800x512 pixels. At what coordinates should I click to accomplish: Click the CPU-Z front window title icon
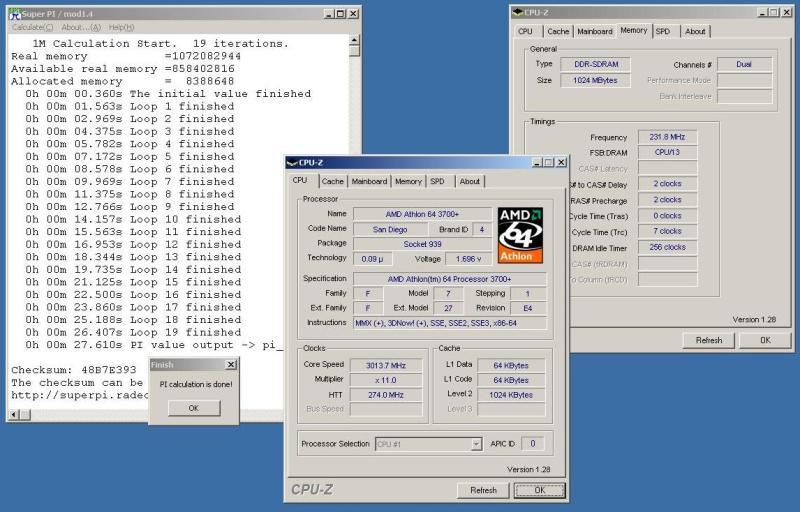coord(292,163)
